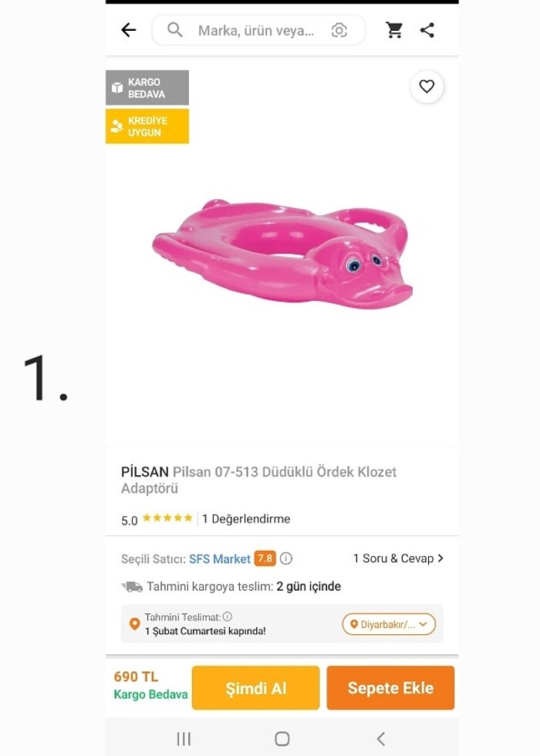Tap the home button on the navigation bar

click(282, 738)
